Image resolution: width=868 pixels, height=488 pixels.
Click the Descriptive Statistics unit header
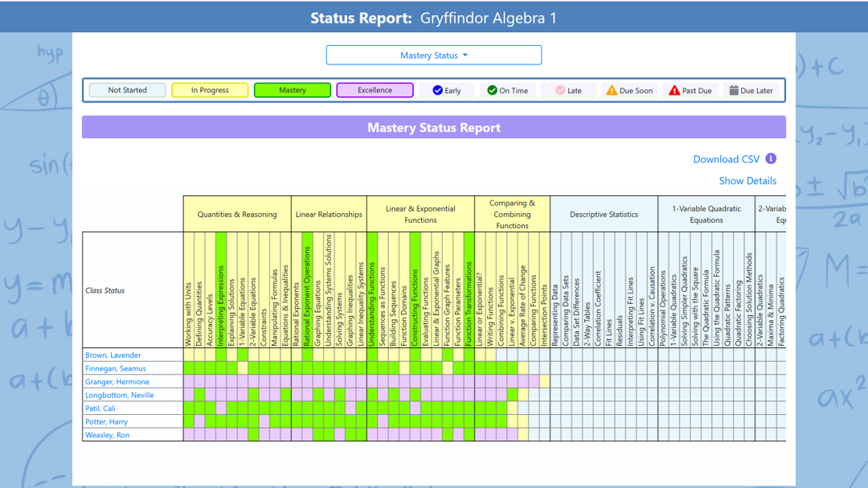point(604,215)
